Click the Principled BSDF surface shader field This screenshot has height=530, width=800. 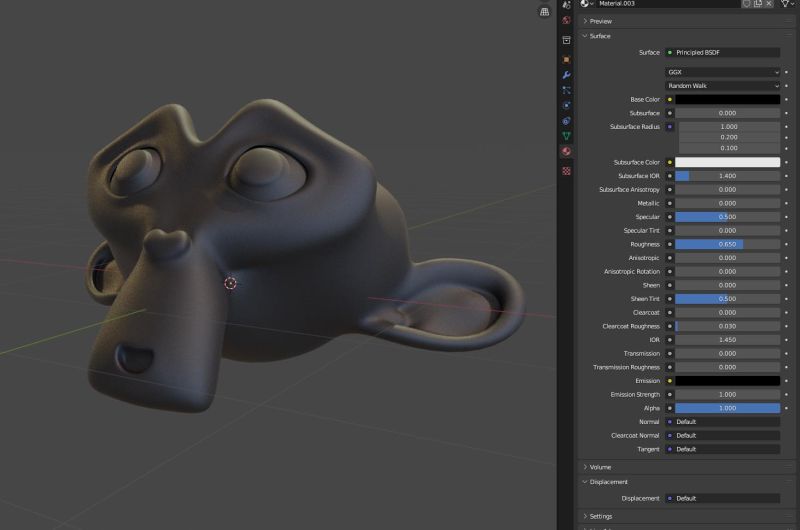coord(722,53)
